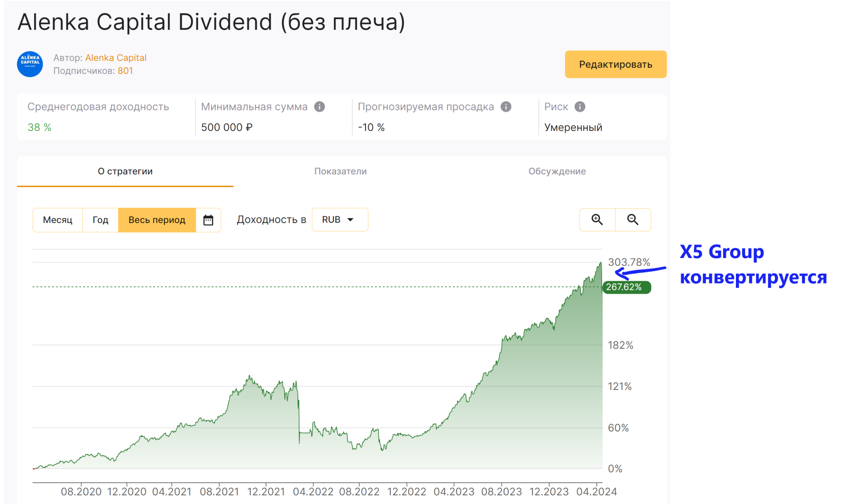The height and width of the screenshot is (504, 841).
Task: Show info tooltip for Прогнозируемая просадка
Action: coord(506,107)
